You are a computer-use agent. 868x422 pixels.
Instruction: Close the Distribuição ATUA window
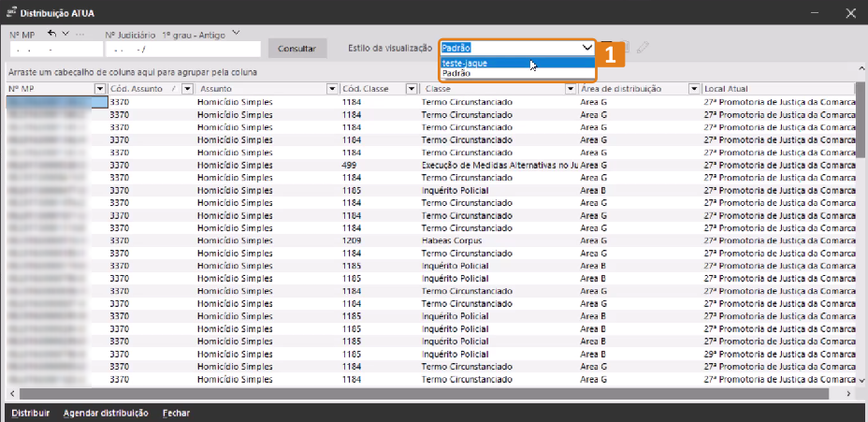pos(851,13)
